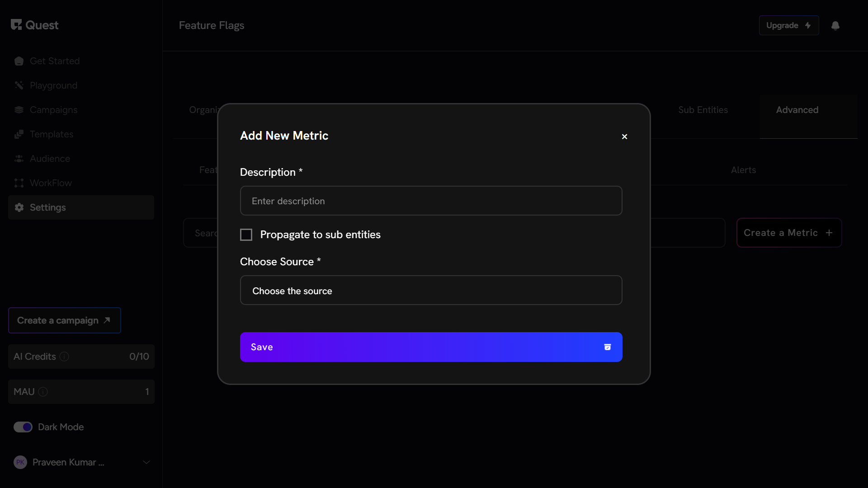Open the Sub Entities tab
Screen dimensions: 868x488
[x=703, y=110]
